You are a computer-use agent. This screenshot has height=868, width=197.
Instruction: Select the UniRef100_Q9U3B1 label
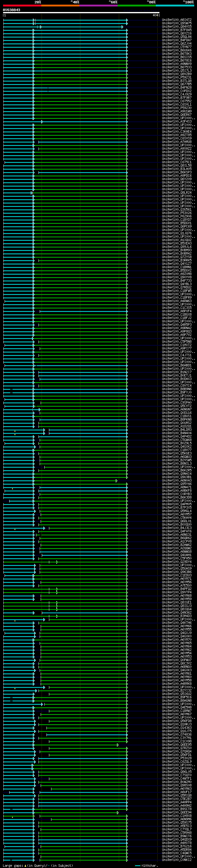pos(177,477)
